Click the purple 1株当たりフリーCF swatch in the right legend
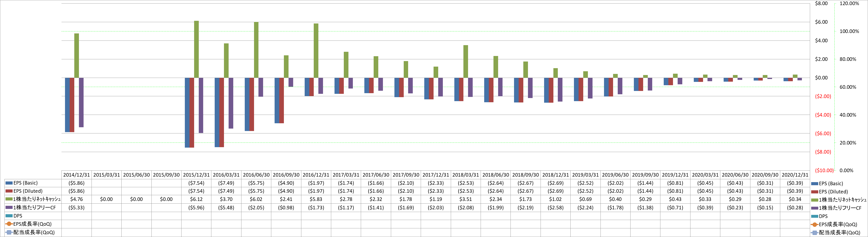Screen dimensions: 868x237 [x=815, y=208]
